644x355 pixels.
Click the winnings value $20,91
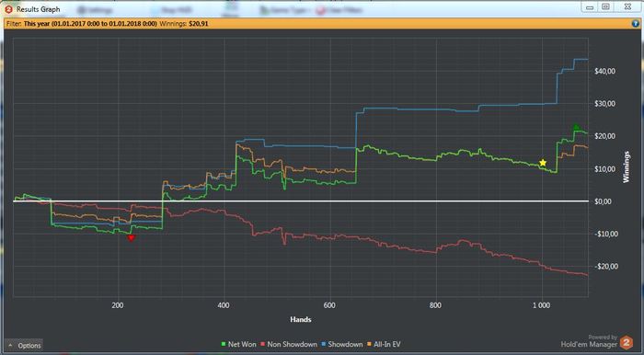(199, 24)
